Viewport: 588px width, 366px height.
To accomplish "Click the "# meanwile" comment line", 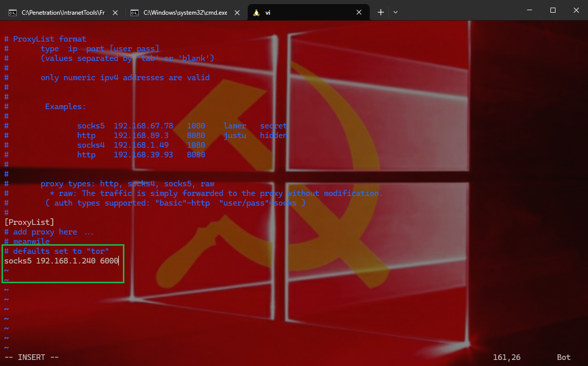I will [26, 242].
